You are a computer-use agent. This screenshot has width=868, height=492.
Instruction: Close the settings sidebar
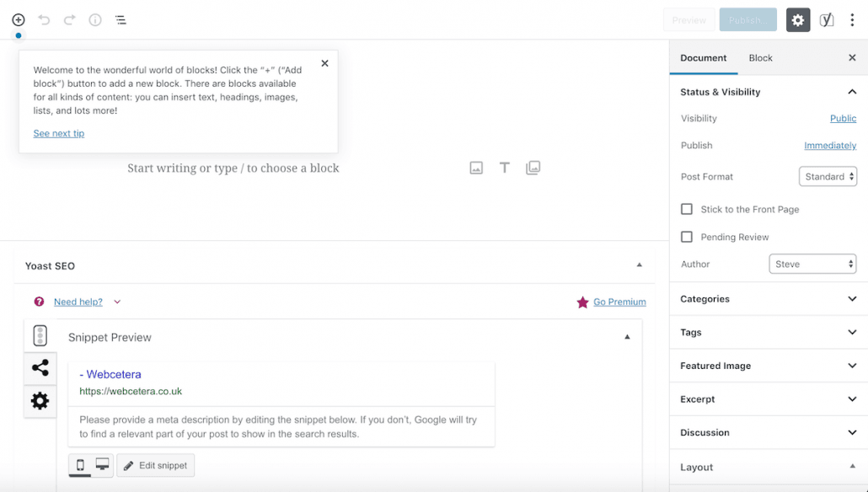852,57
